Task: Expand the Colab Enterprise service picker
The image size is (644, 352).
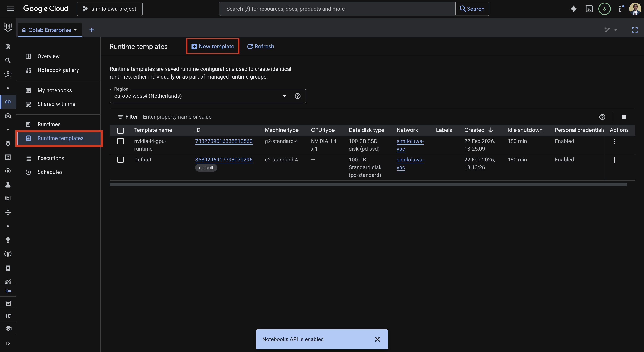Action: [x=75, y=30]
